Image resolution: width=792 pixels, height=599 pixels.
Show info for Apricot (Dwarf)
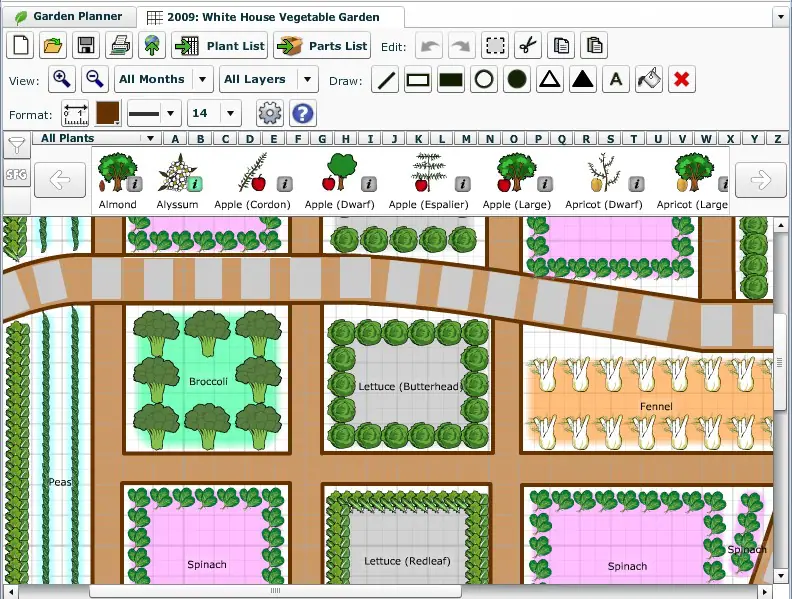pos(636,184)
